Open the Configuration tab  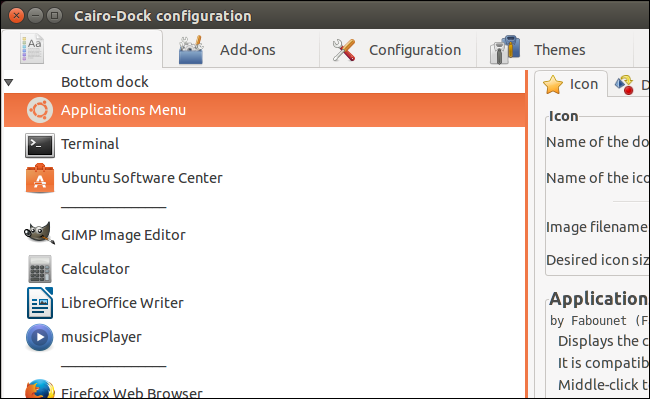pyautogui.click(x=398, y=50)
